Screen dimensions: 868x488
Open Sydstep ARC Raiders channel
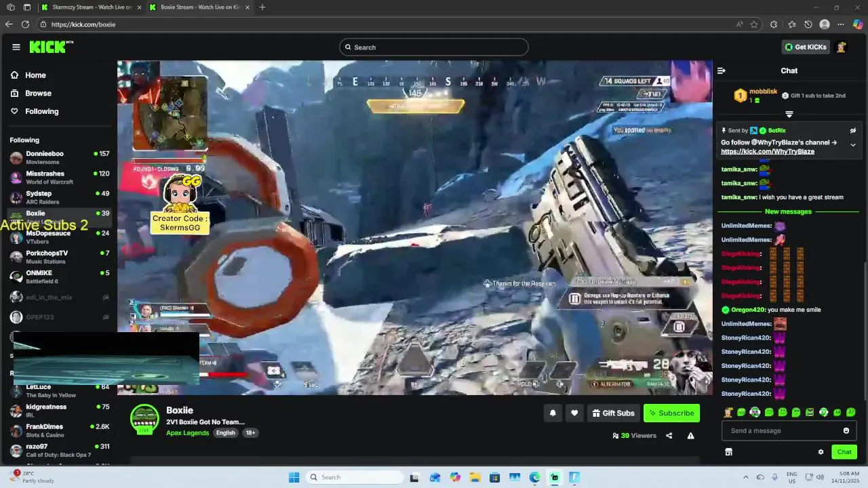pyautogui.click(x=60, y=197)
